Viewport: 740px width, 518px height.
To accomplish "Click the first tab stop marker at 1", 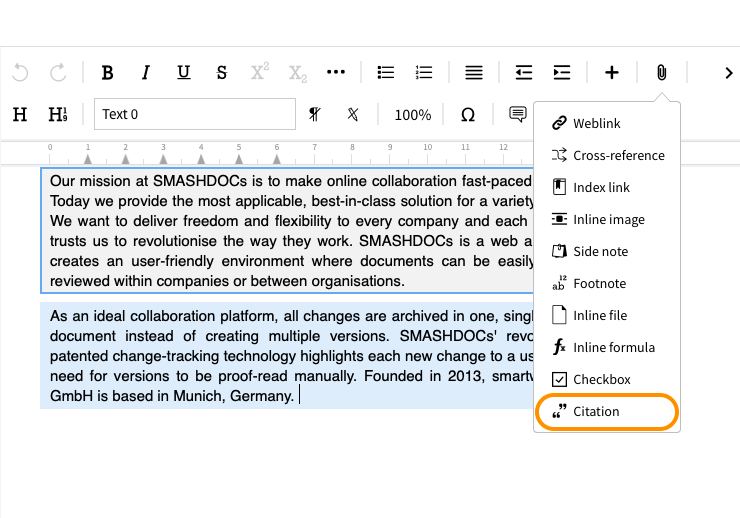I will click(x=88, y=159).
